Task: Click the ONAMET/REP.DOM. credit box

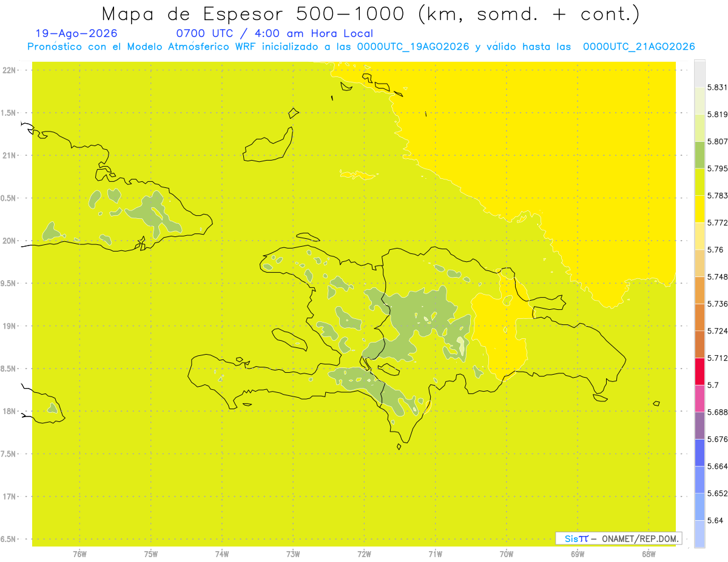Action: [619, 538]
